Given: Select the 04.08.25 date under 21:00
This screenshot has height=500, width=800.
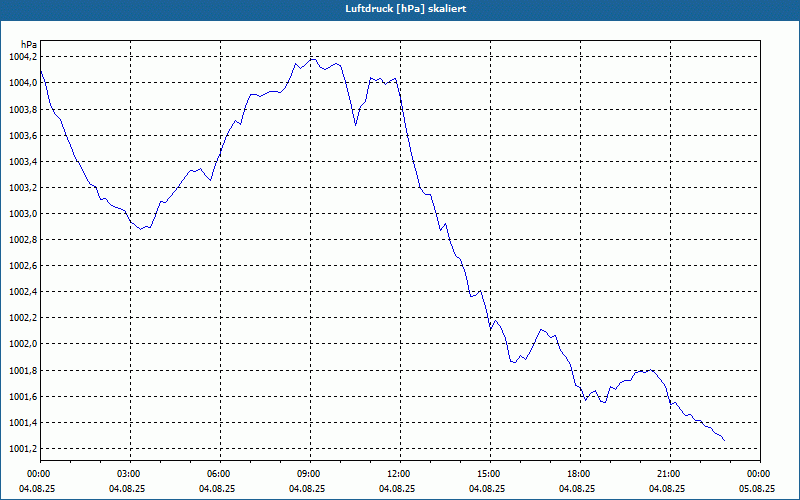Looking at the screenshot, I should click(x=667, y=488).
